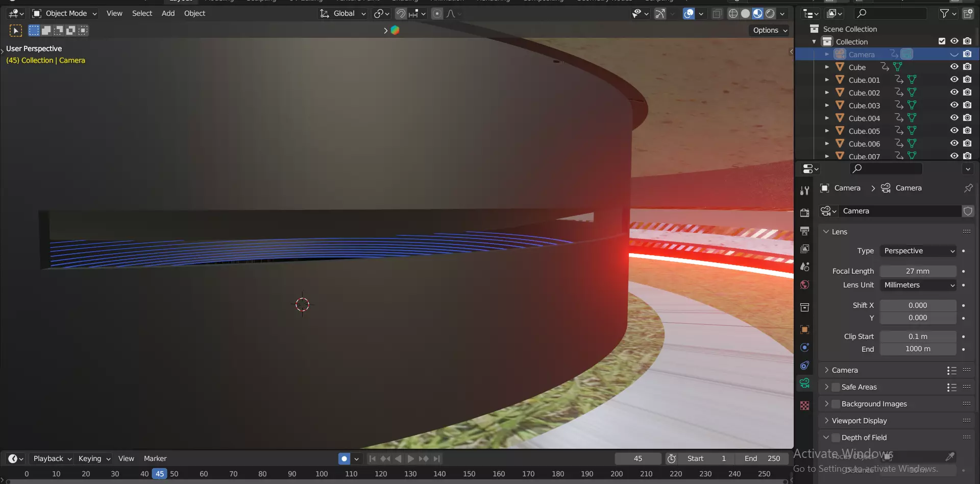
Task: Expand the Camera item in the outliner
Action: [x=827, y=54]
